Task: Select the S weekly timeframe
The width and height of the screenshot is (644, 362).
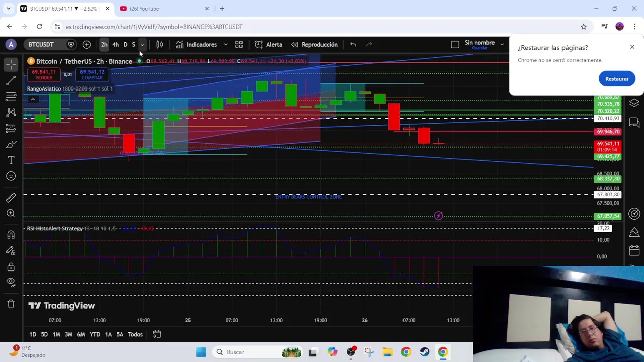Action: [133, 44]
